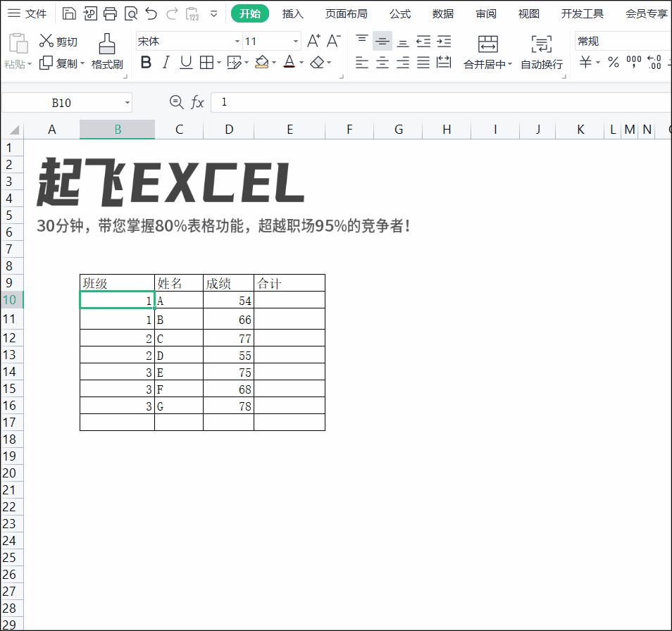Click the Print icon
This screenshot has height=631, width=672.
[x=110, y=13]
